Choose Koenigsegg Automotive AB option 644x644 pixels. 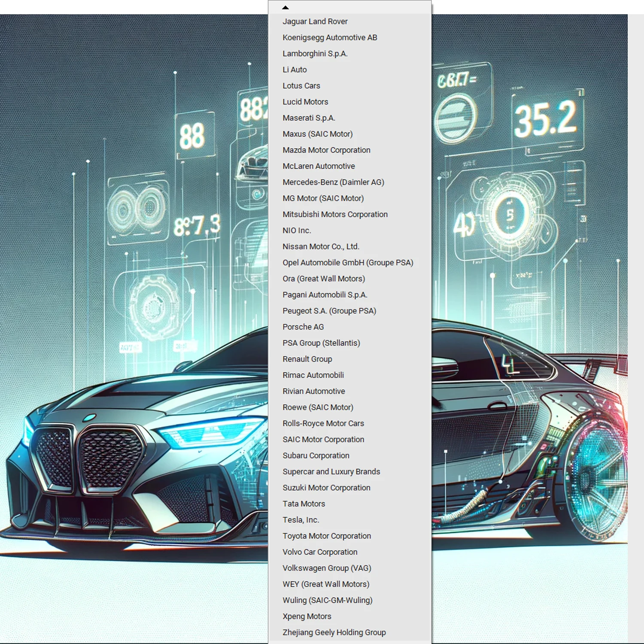coord(329,37)
